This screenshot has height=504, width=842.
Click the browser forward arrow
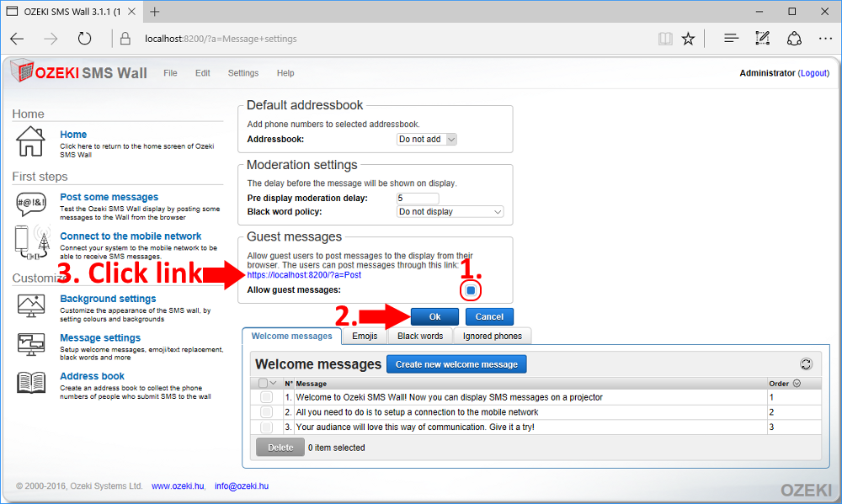(51, 39)
